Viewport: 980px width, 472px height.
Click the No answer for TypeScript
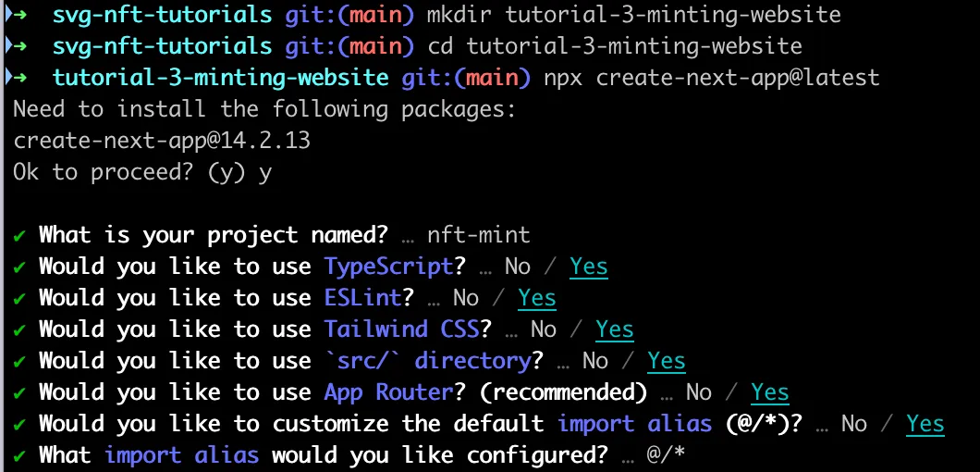coord(518,267)
